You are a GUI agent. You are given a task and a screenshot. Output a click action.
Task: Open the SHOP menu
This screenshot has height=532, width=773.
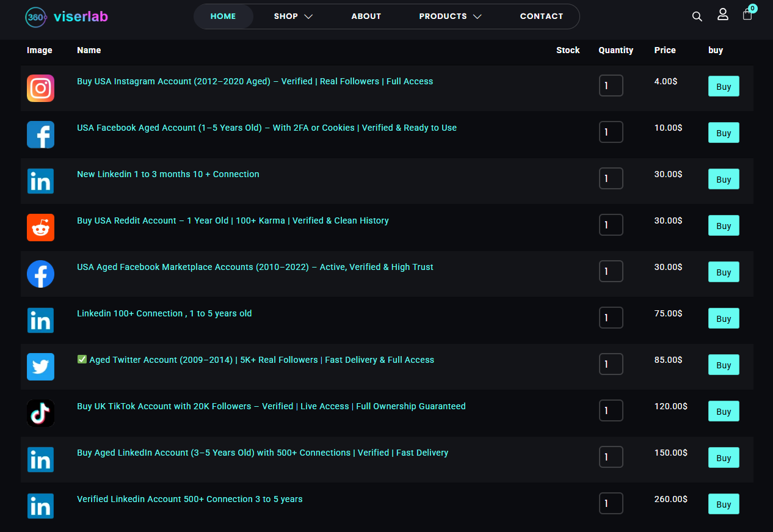point(293,16)
